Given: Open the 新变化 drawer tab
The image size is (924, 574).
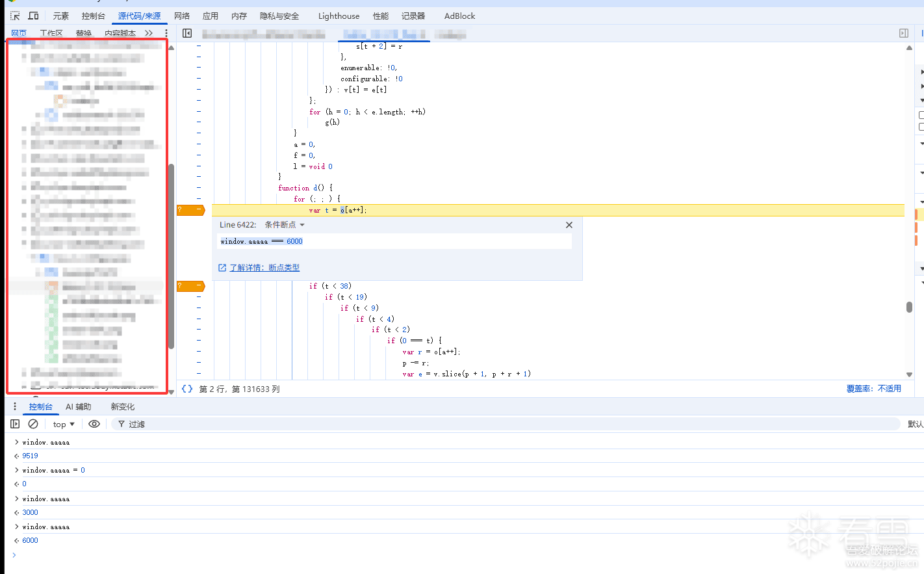Looking at the screenshot, I should [x=122, y=407].
